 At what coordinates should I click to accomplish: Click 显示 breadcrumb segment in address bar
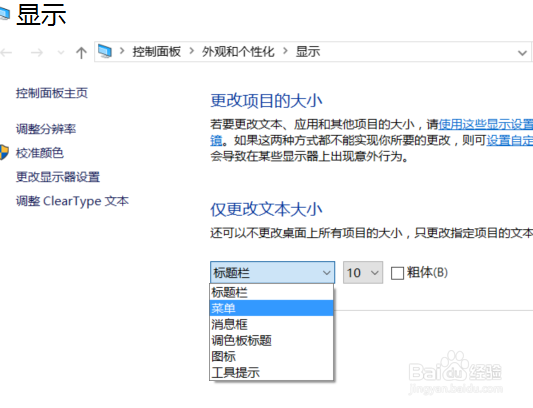point(308,52)
